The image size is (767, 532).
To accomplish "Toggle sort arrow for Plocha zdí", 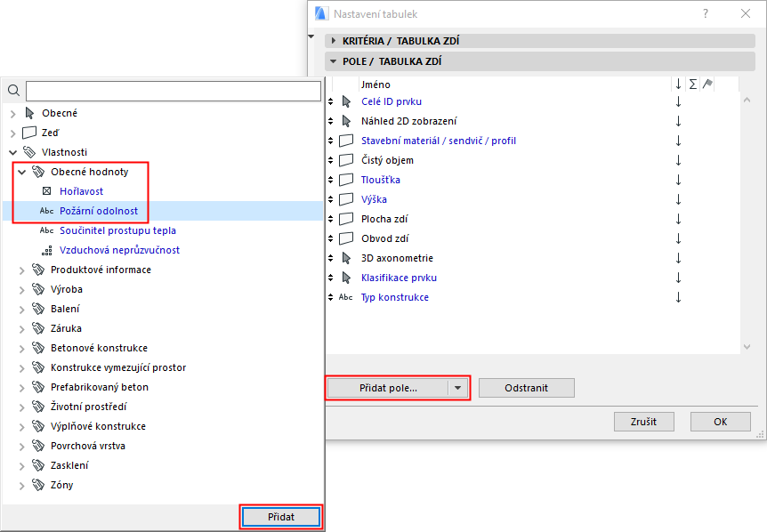I will click(x=678, y=219).
